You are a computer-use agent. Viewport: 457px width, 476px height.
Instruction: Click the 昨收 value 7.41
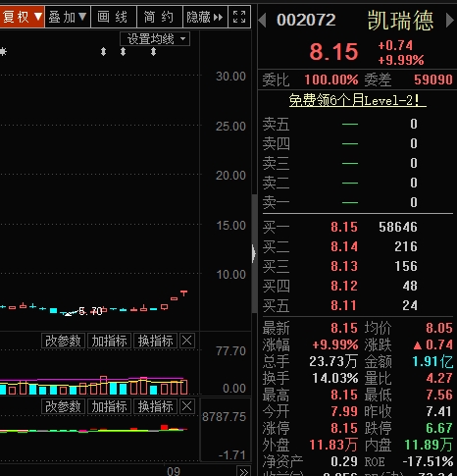click(x=439, y=411)
